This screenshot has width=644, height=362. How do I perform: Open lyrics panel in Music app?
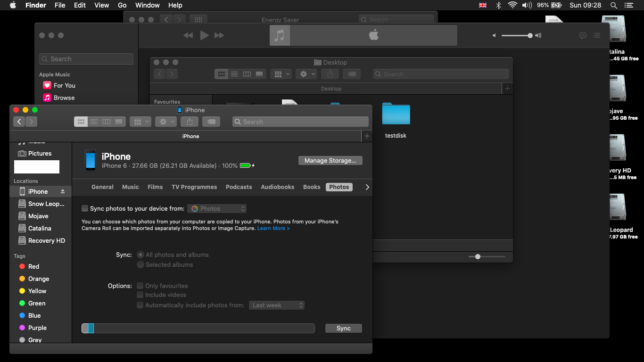[x=583, y=35]
